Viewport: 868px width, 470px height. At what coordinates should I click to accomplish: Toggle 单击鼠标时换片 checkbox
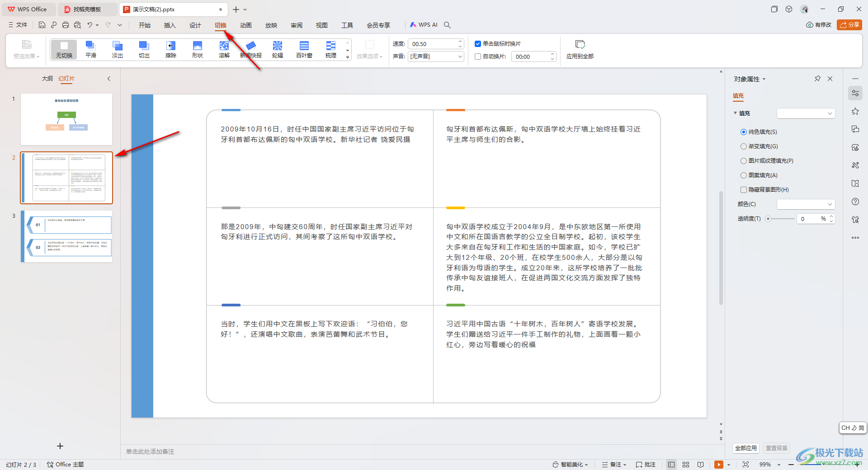click(478, 44)
